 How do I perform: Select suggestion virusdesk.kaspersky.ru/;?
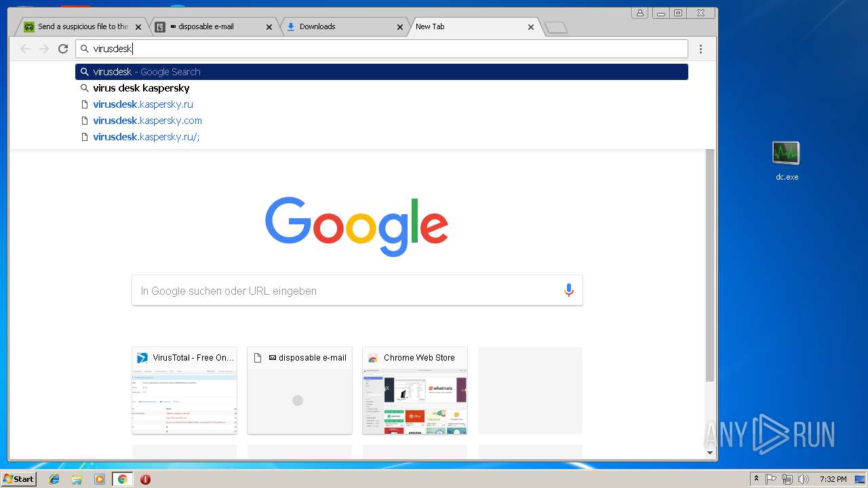point(382,137)
